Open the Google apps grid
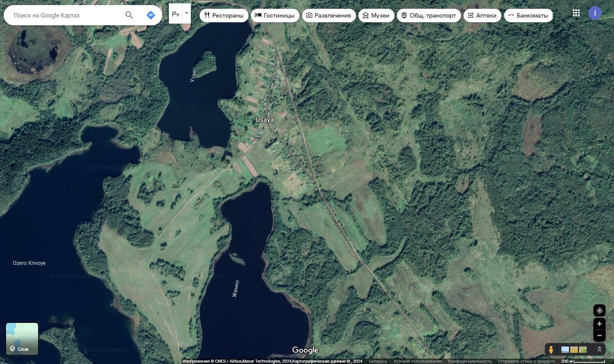The image size is (614, 364). pyautogui.click(x=576, y=13)
